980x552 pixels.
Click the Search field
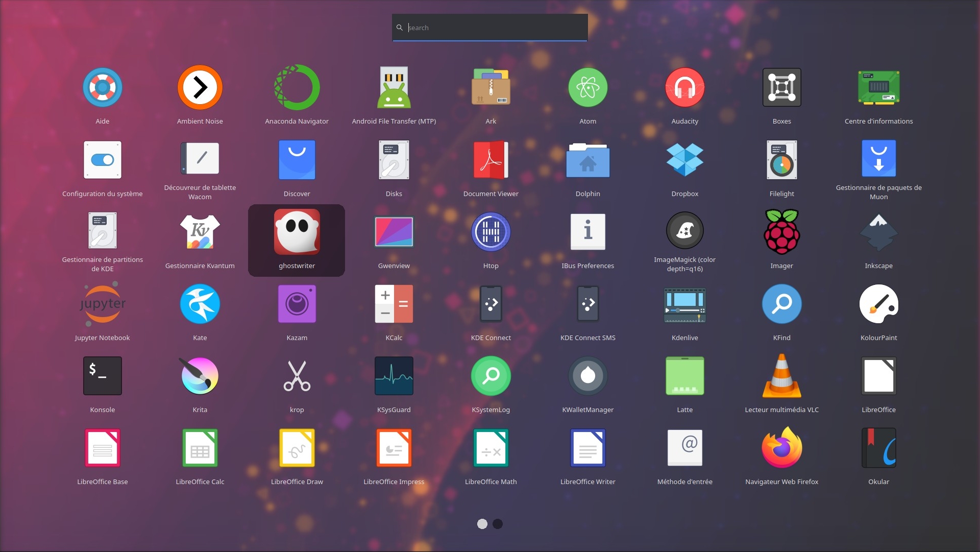click(x=490, y=28)
